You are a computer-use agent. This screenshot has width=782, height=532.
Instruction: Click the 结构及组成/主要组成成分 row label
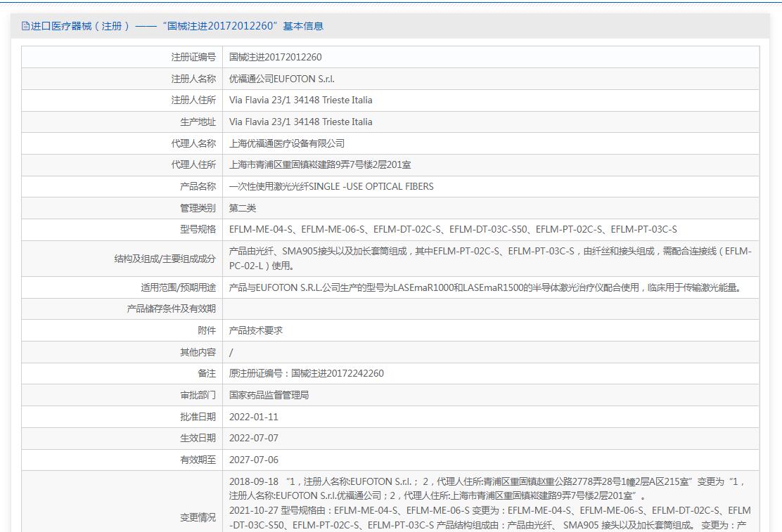click(x=165, y=259)
